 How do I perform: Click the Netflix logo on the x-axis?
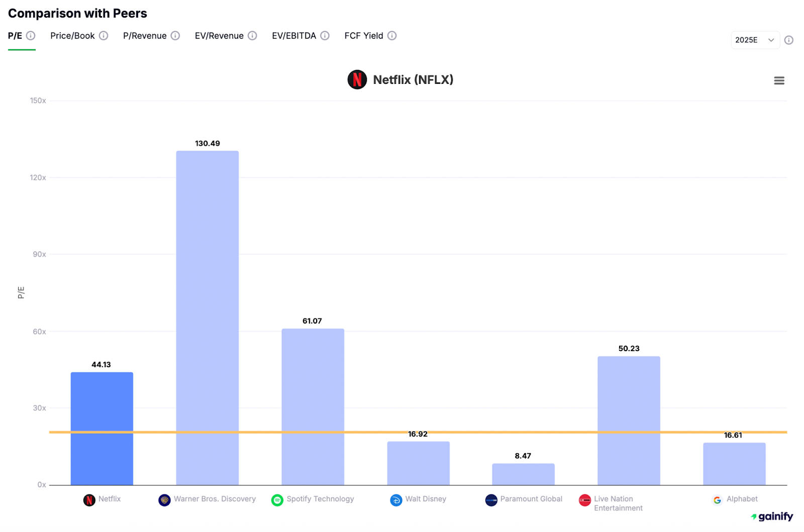click(x=89, y=500)
